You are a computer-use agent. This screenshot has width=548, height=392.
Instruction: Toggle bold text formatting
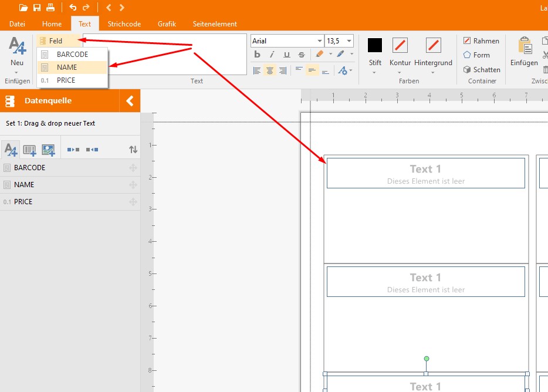tap(257, 55)
